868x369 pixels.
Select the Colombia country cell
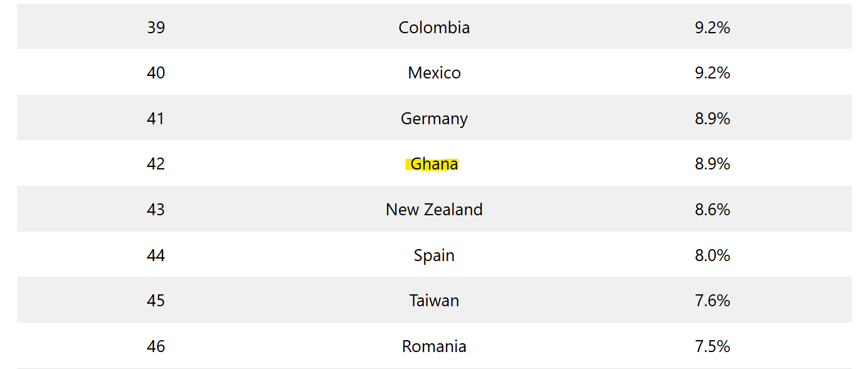pos(434,28)
